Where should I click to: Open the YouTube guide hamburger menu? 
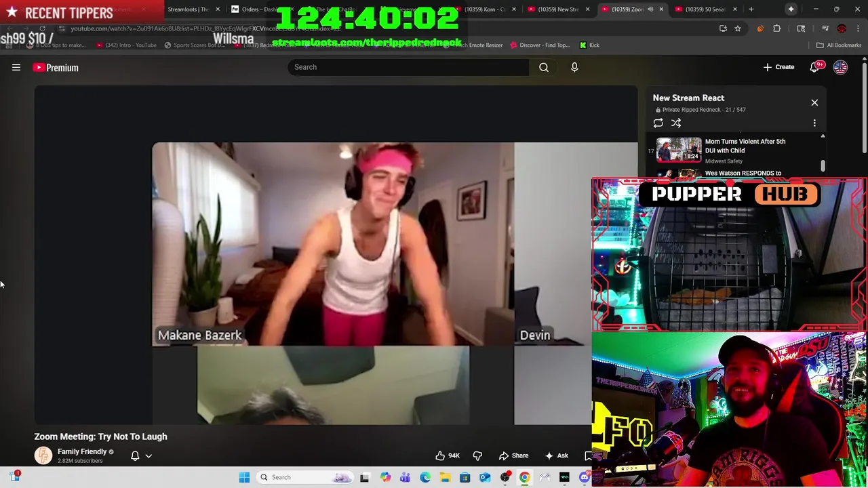tap(16, 67)
